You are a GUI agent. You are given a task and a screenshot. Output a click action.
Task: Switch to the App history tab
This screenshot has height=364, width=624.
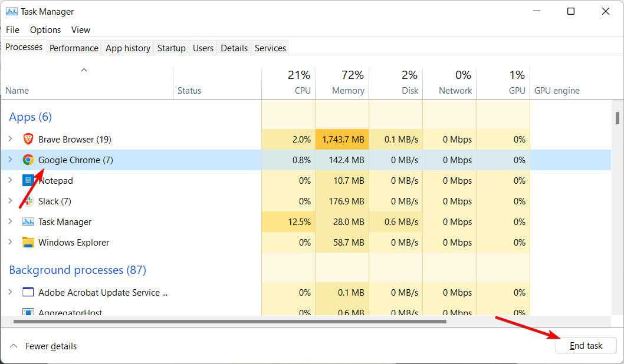click(128, 48)
